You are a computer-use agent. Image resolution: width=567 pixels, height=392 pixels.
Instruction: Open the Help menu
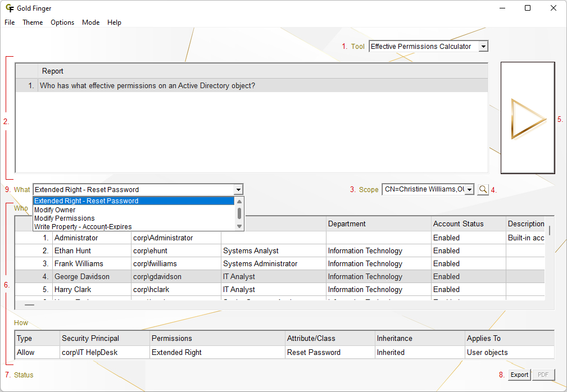[x=114, y=22]
